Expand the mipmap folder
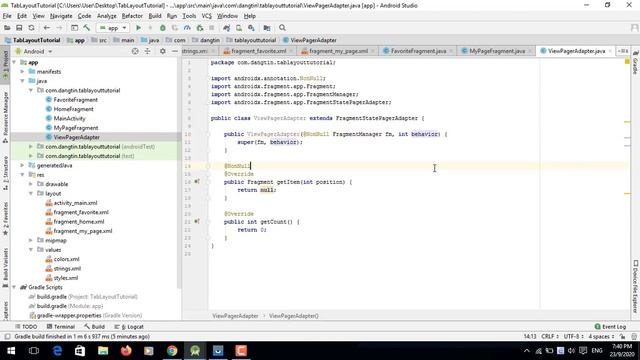 tap(31, 240)
